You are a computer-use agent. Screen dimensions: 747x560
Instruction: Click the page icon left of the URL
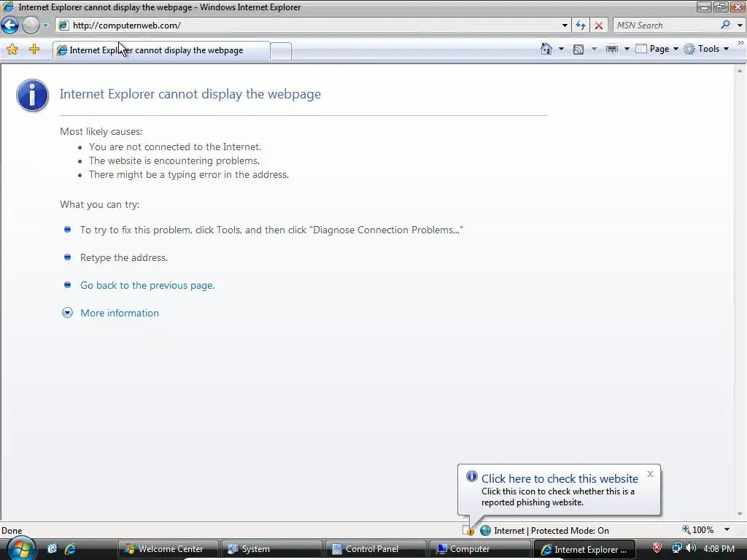(x=63, y=26)
